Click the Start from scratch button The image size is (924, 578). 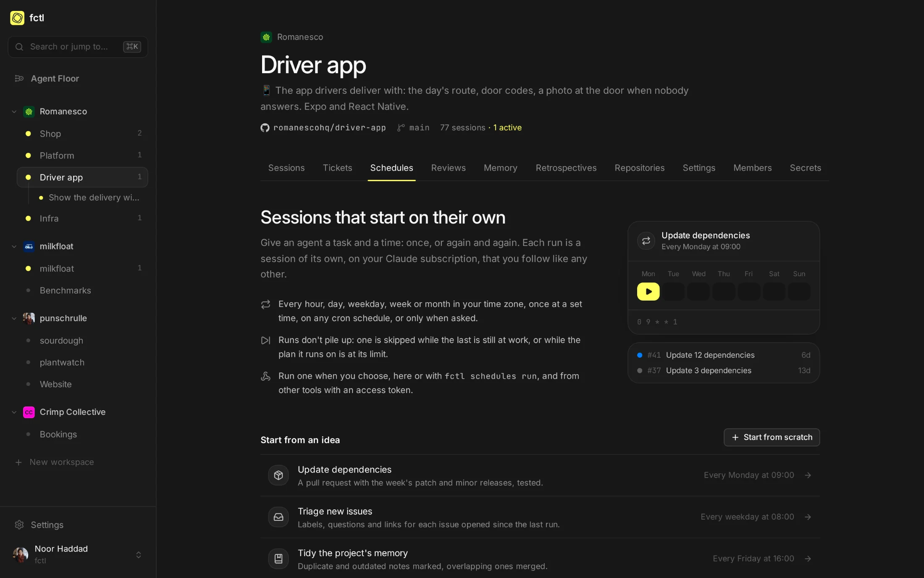click(x=772, y=437)
